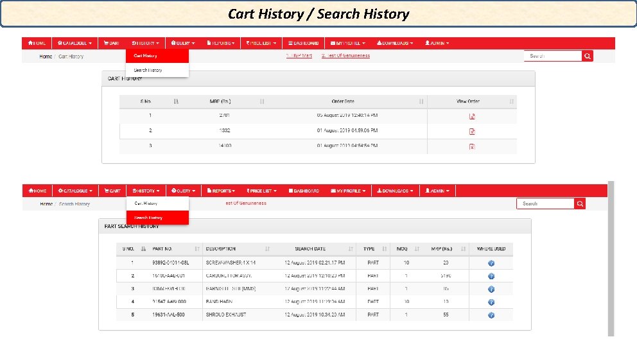Screen dimensions: 637x364
Task: Expand QUERY dropdown in Search History nav bar
Action: pyautogui.click(x=183, y=191)
